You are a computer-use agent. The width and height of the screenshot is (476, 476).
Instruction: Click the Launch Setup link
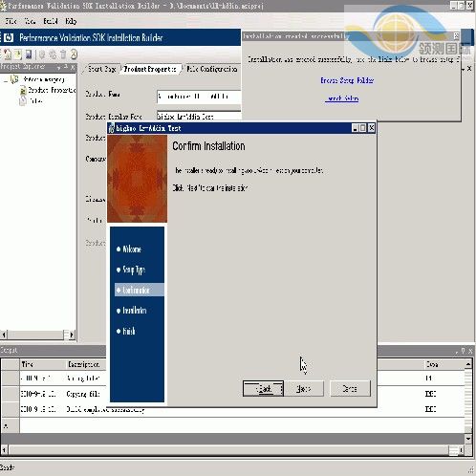(x=342, y=98)
